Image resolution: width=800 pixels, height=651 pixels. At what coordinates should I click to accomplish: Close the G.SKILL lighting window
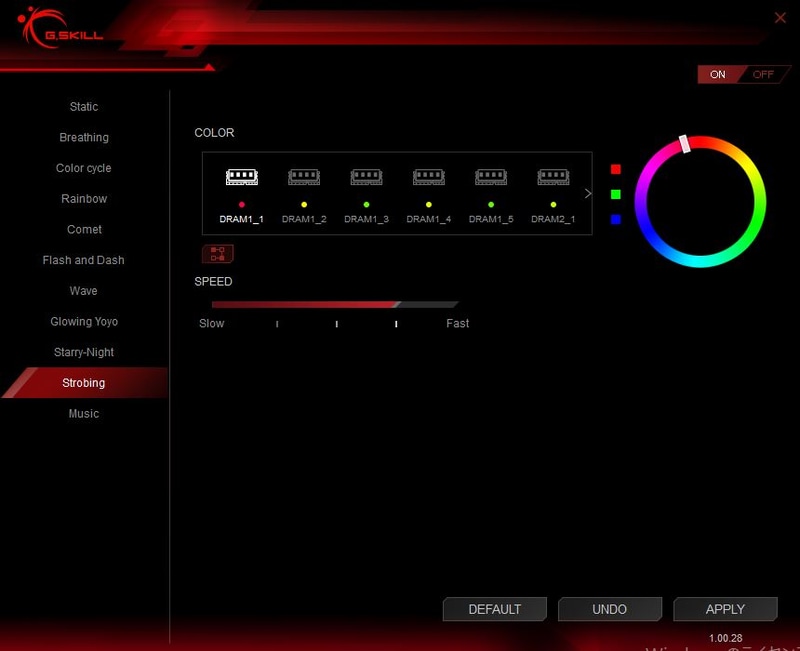tap(780, 18)
